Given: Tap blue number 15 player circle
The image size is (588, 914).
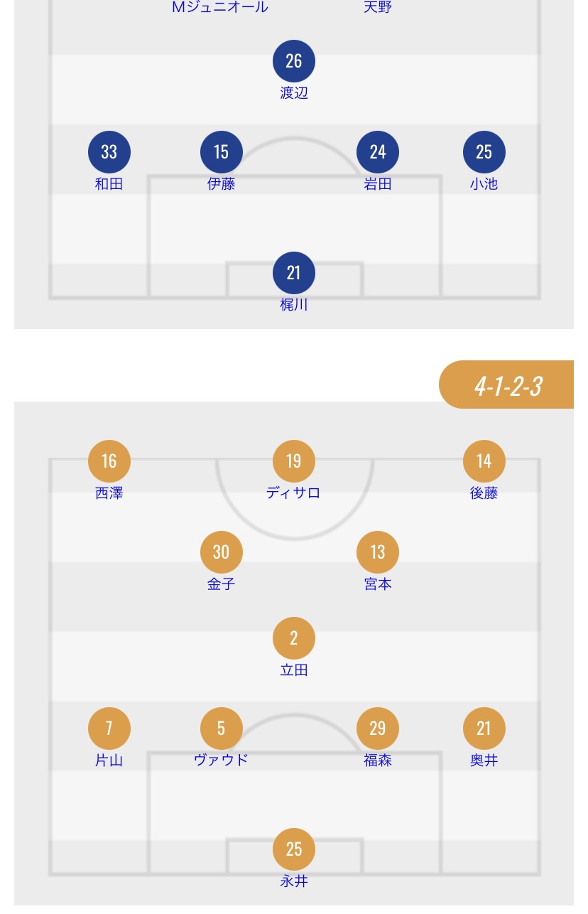Looking at the screenshot, I should tap(222, 152).
